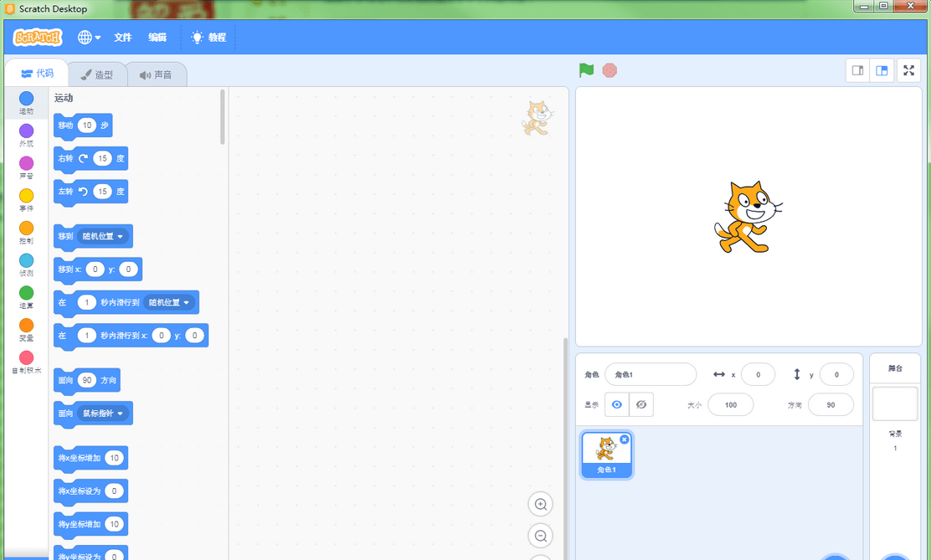Viewport: 931px width, 560px height.
Task: Select the purple 外观 category circle
Action: tap(26, 131)
